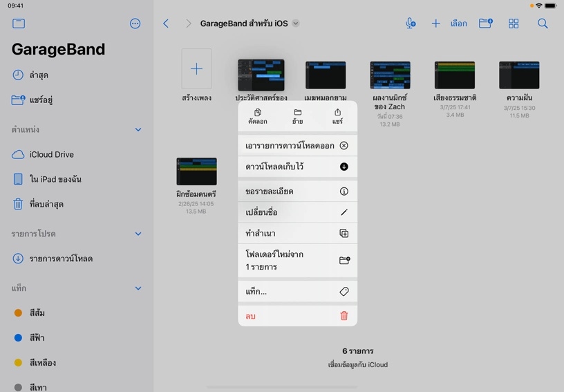Image resolution: width=564 pixels, height=392 pixels.
Task: Choose เปลี่ยนชื่อ (rename) from the context menu
Action: point(297,212)
